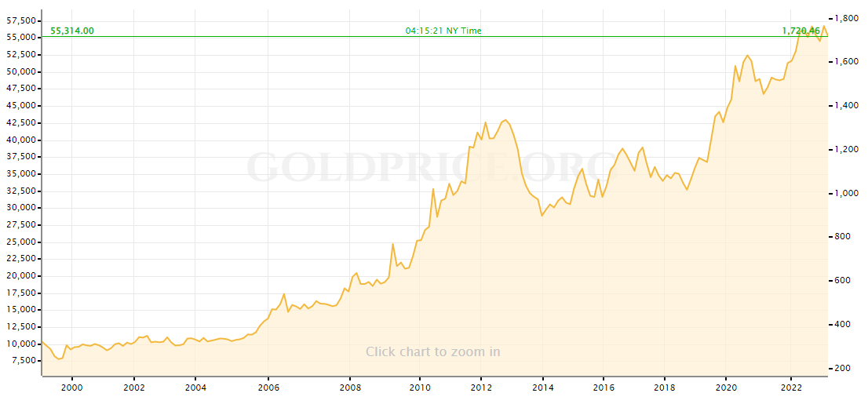868x404 pixels.
Task: Click the GOLDPRICE.ORG watermark
Action: (432, 167)
